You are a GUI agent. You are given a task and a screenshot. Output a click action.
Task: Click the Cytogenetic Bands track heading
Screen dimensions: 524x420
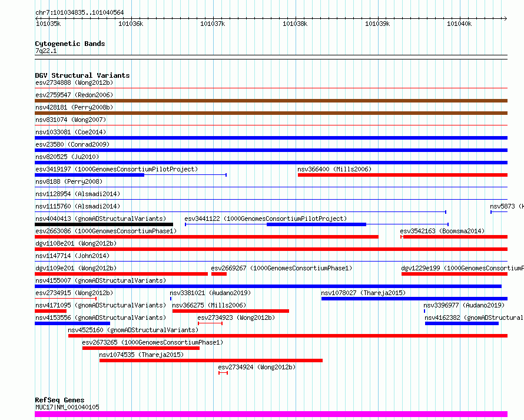tap(70, 44)
